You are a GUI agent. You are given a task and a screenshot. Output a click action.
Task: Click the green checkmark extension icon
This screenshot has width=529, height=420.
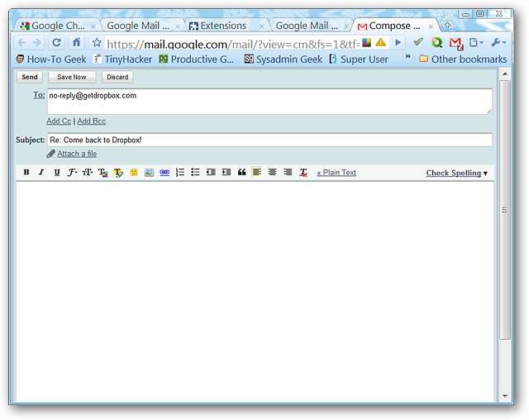pos(418,42)
